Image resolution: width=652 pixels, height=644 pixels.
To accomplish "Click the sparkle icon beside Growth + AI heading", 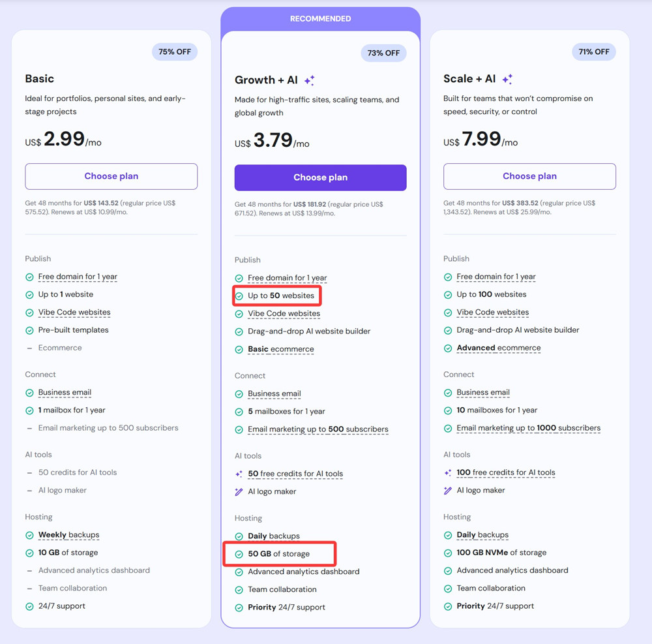I will [310, 80].
